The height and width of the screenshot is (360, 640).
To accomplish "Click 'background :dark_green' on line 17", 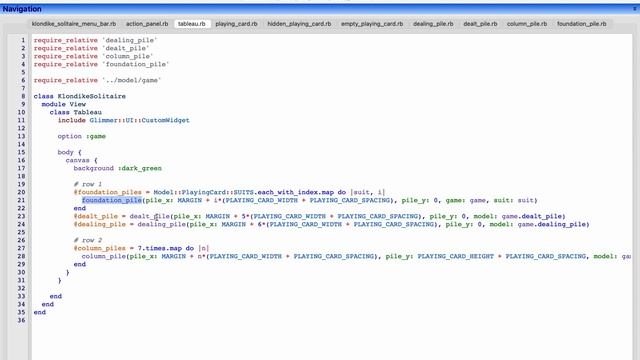I will [118, 168].
